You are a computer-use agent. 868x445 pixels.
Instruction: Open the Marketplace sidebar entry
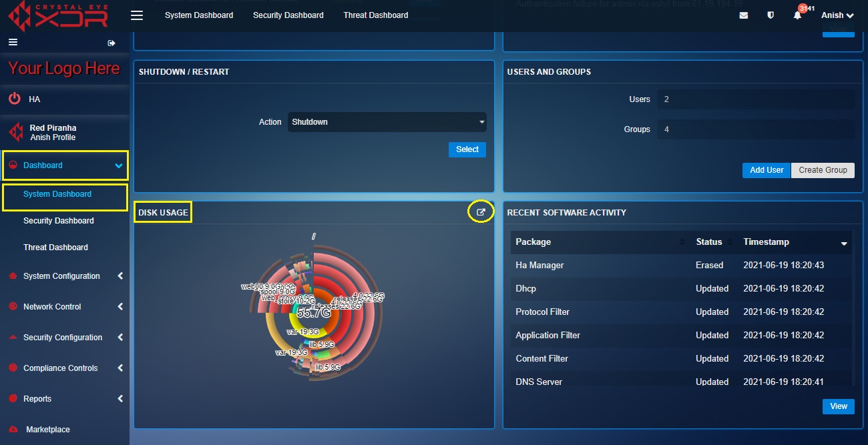[48, 430]
